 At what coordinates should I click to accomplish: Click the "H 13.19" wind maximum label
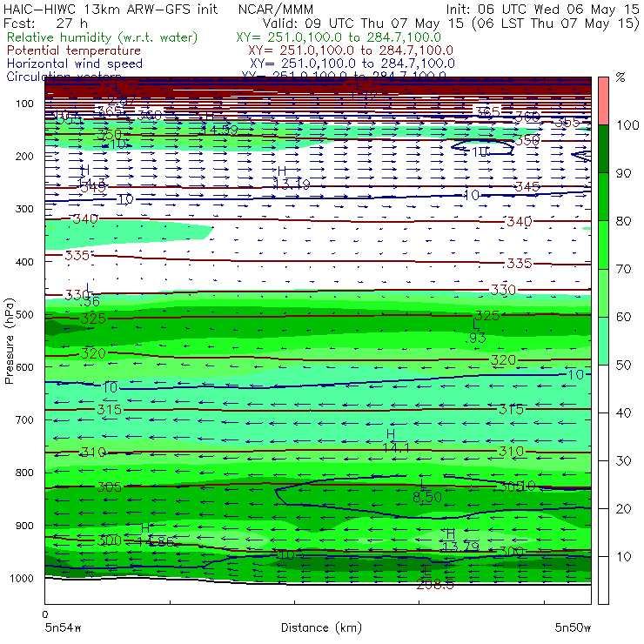[292, 178]
